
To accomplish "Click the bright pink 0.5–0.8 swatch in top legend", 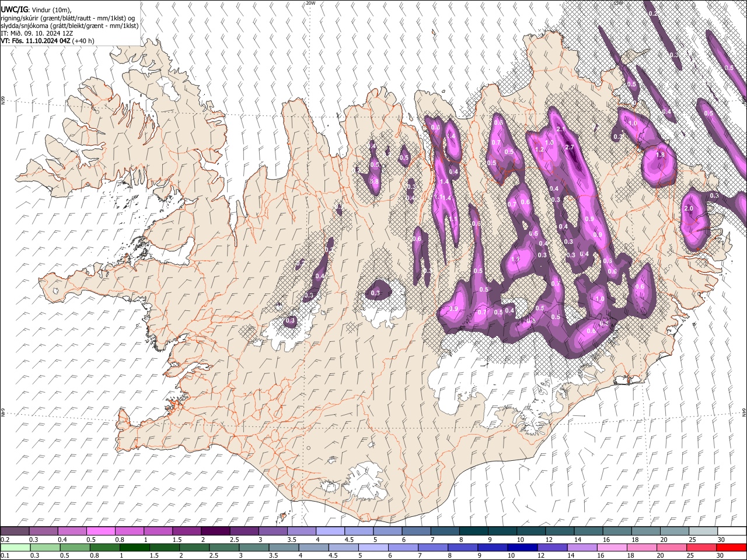I will [x=101, y=531].
